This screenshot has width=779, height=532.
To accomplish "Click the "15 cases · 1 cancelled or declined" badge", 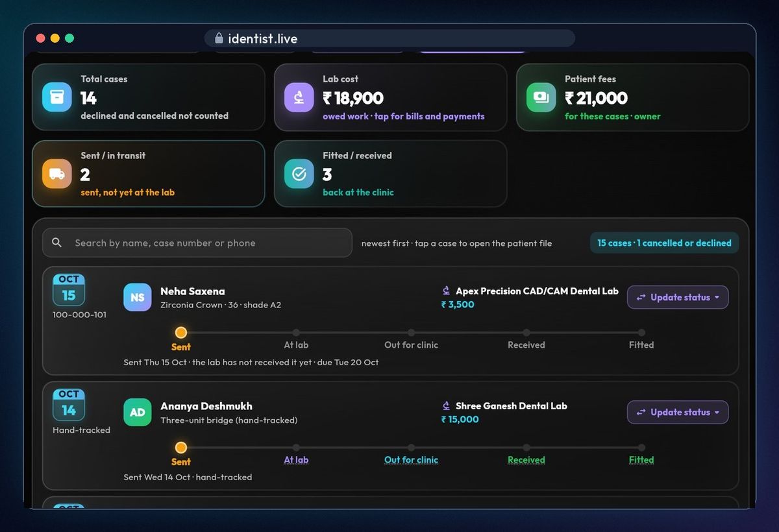I will tap(664, 243).
